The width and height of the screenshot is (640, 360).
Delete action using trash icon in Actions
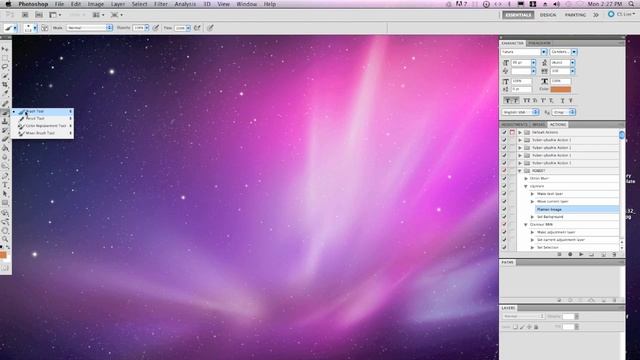pyautogui.click(x=614, y=254)
